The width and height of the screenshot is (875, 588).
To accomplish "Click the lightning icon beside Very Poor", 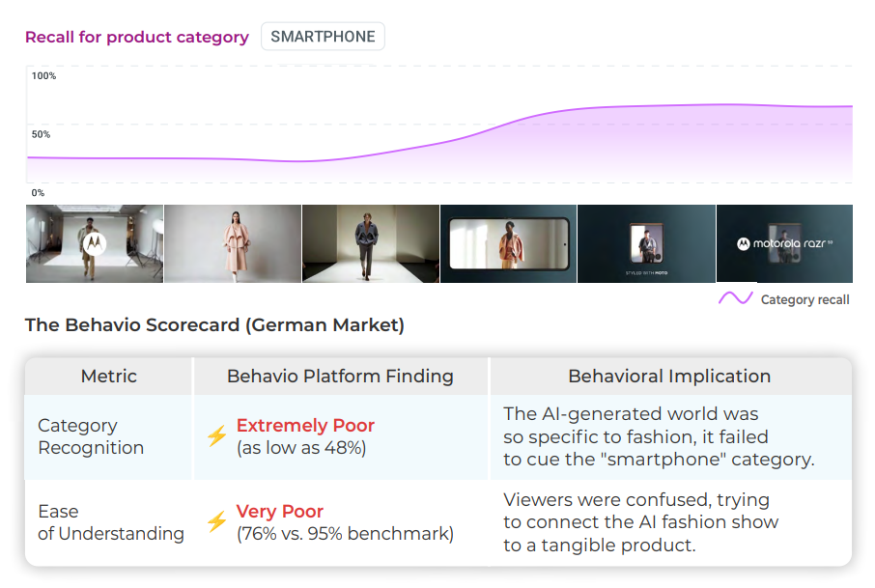I will coord(216,522).
